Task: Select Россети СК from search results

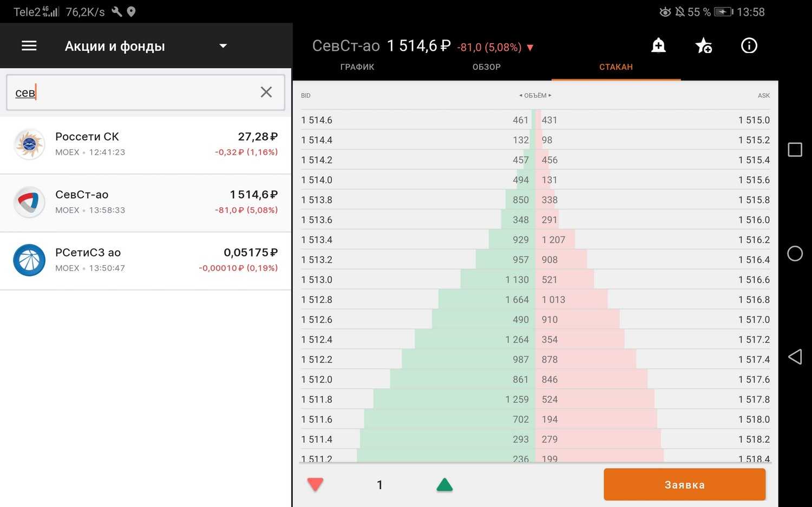Action: (145, 144)
